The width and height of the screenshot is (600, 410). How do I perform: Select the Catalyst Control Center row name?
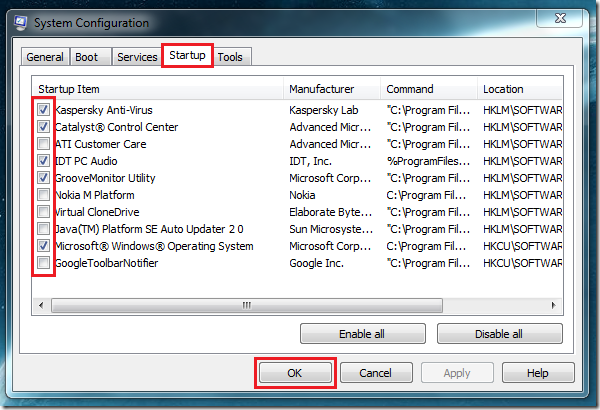click(x=116, y=127)
